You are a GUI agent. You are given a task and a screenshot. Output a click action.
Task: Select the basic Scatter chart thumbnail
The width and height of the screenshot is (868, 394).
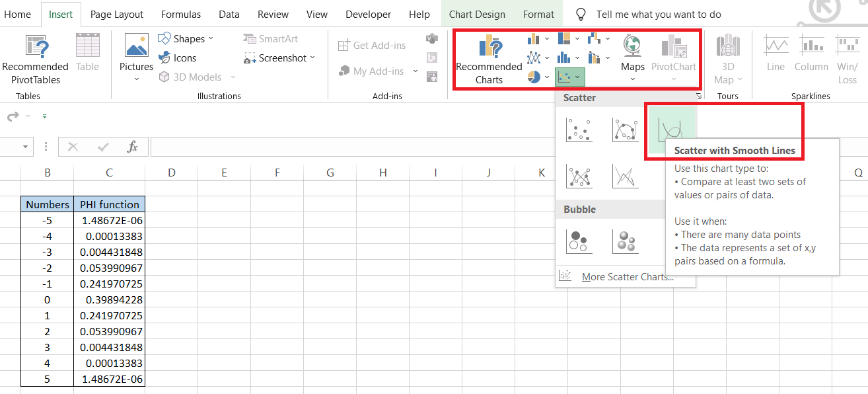[579, 130]
